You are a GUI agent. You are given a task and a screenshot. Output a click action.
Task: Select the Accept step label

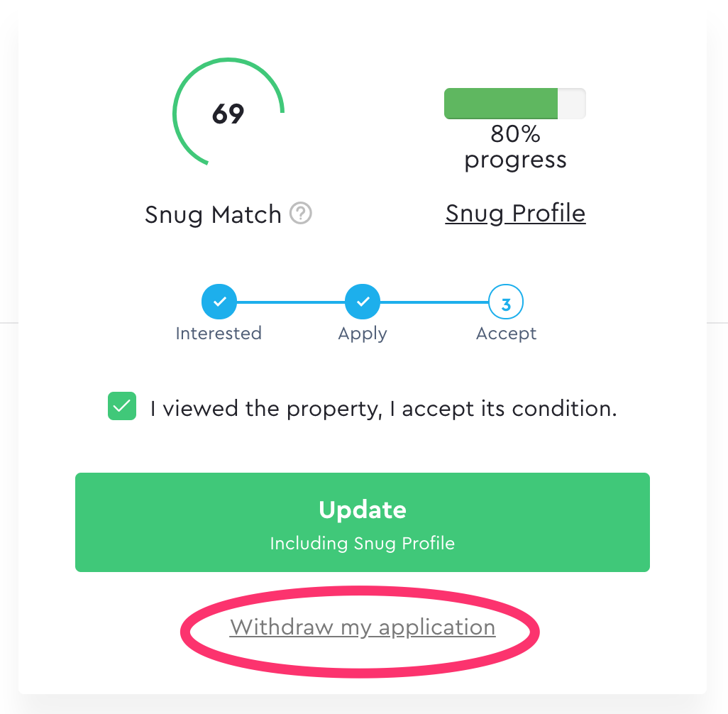506,334
